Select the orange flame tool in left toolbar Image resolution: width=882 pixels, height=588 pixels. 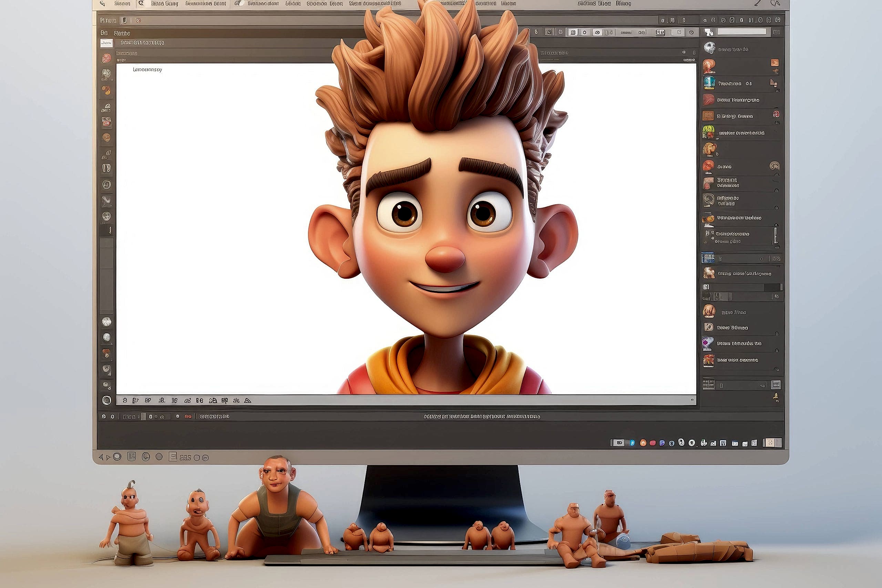click(106, 90)
